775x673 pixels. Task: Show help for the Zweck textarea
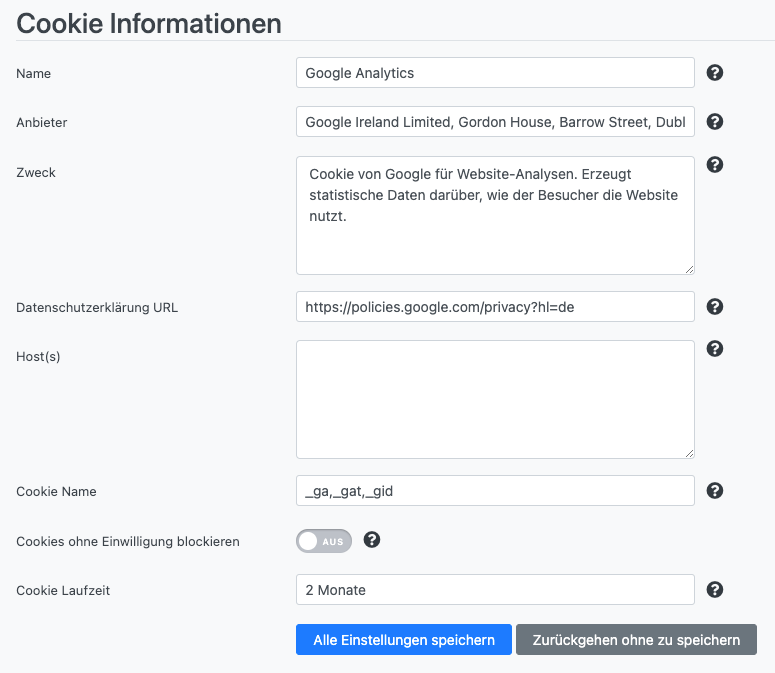pyautogui.click(x=715, y=165)
